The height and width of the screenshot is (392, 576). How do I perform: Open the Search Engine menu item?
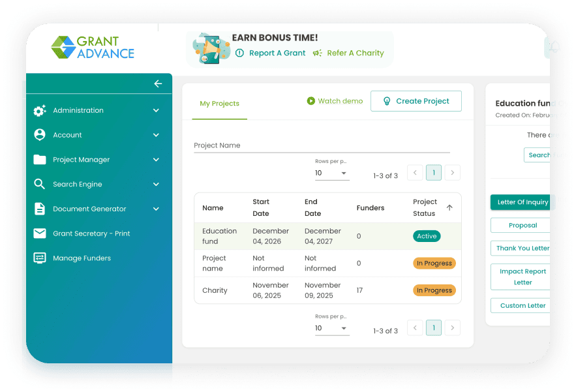tap(99, 184)
